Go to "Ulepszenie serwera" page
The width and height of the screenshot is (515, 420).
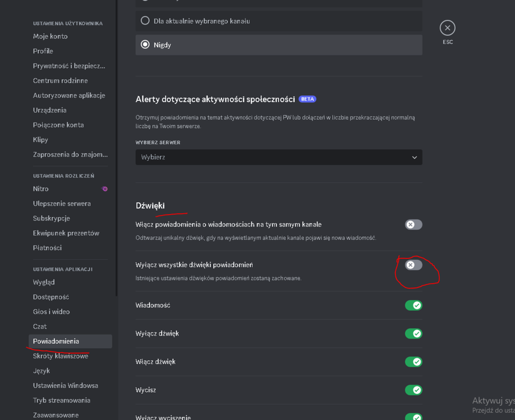pyautogui.click(x=62, y=204)
